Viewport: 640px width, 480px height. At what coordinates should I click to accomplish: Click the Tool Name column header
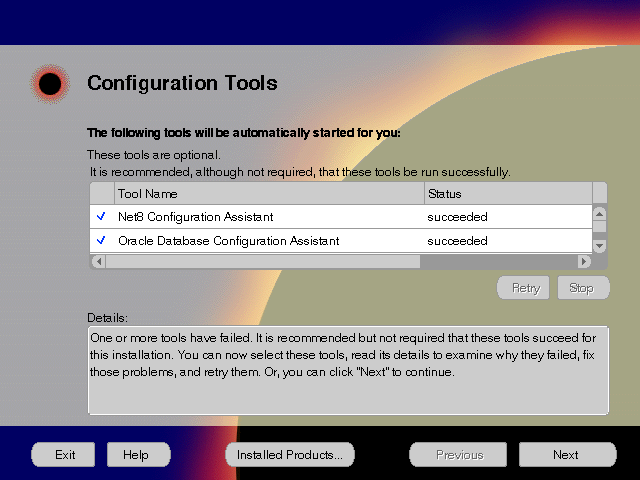(x=269, y=193)
